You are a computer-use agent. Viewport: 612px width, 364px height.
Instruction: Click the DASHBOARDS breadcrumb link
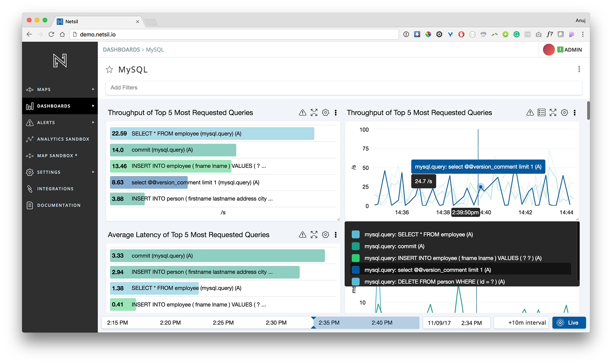coord(121,50)
